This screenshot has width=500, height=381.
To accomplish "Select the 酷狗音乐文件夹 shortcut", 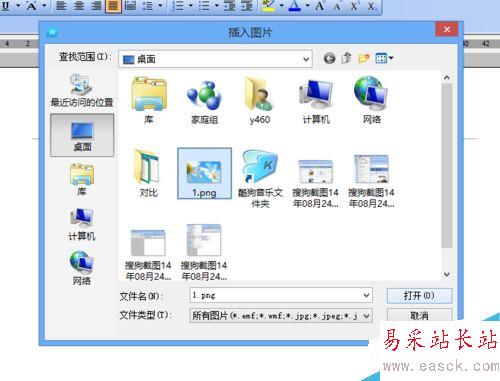I will tap(260, 179).
